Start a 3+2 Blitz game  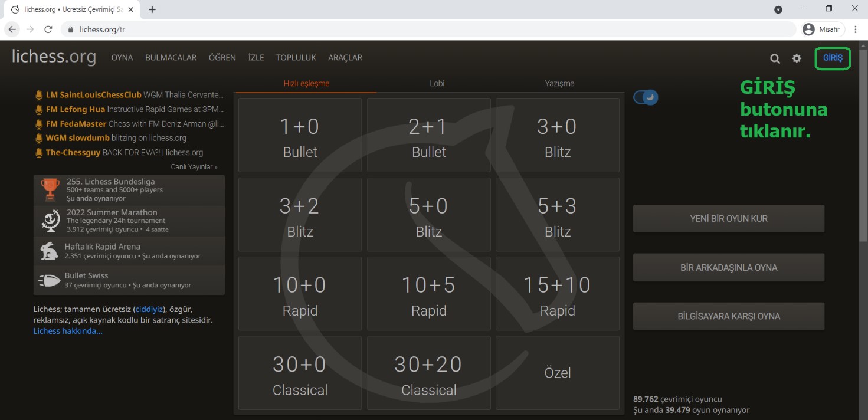point(300,215)
